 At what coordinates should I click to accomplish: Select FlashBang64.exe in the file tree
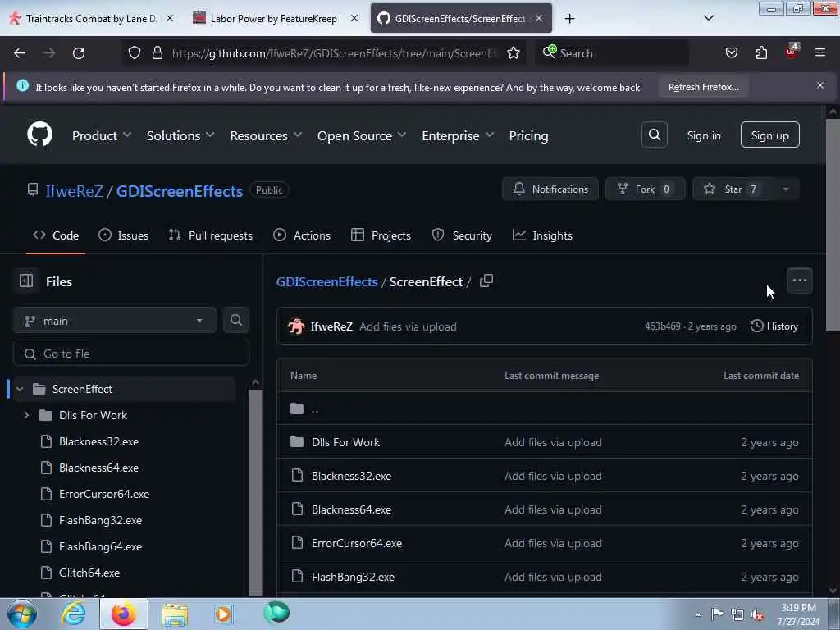(100, 546)
